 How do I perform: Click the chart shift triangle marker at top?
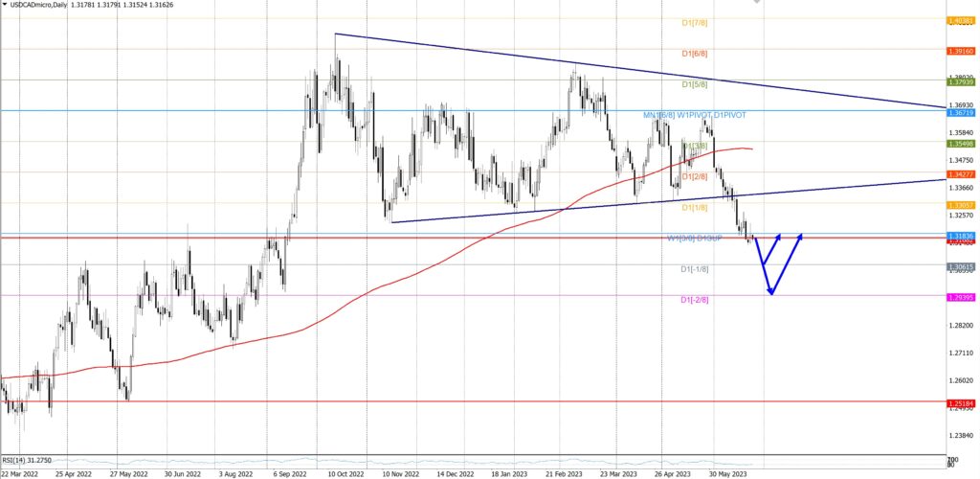[757, 3]
